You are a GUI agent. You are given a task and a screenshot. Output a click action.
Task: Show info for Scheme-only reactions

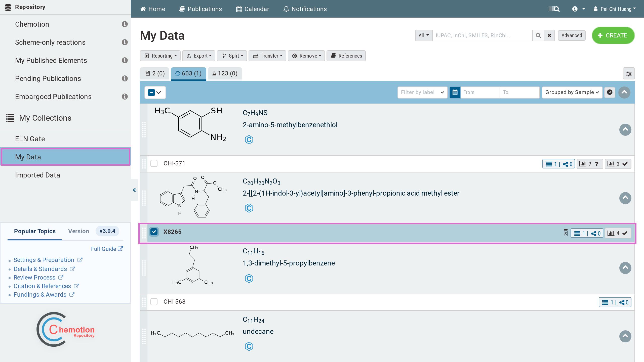point(125,42)
